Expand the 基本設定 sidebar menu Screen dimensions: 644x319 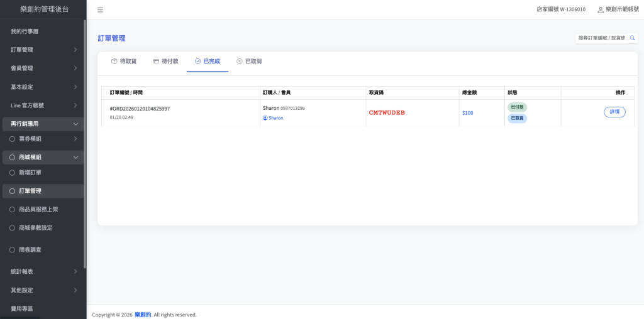point(42,87)
